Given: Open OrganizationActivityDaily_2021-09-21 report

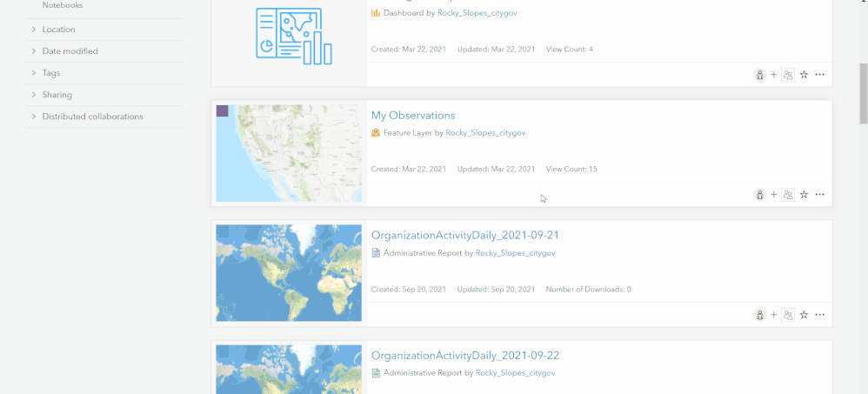Looking at the screenshot, I should (x=465, y=235).
